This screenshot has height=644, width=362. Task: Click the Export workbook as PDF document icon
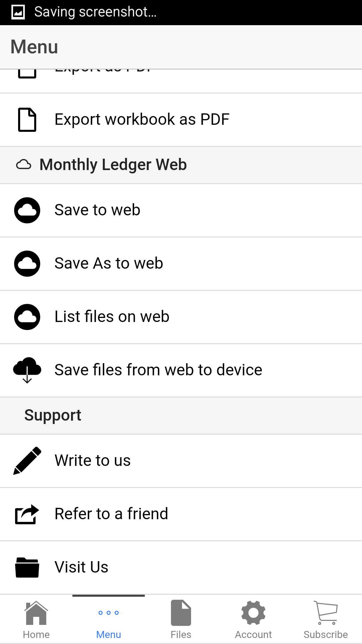27,120
